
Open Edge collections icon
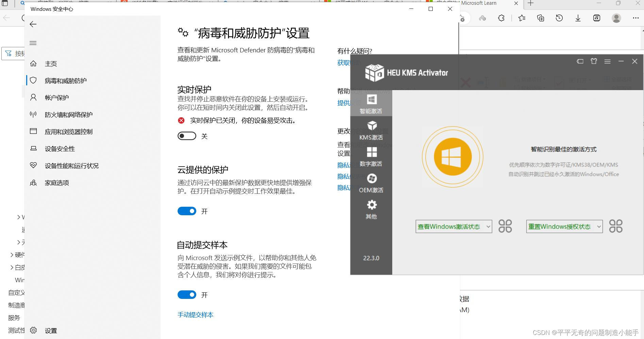[x=541, y=18]
